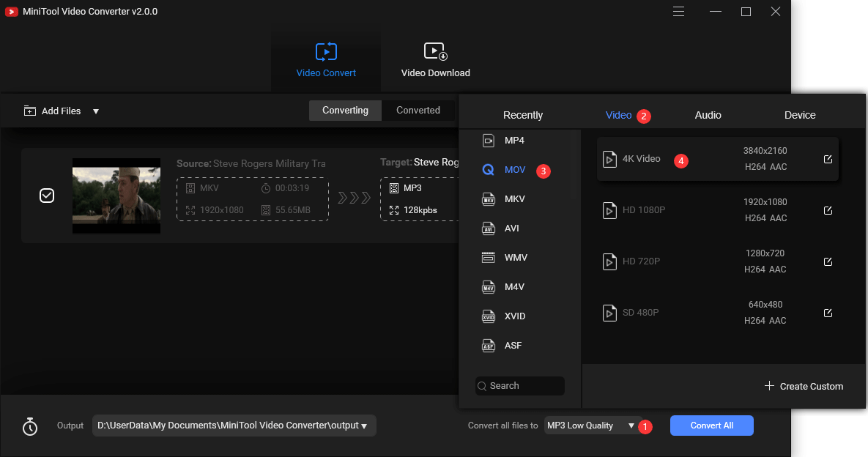
Task: Select the Device tab in format panel
Action: (x=800, y=115)
